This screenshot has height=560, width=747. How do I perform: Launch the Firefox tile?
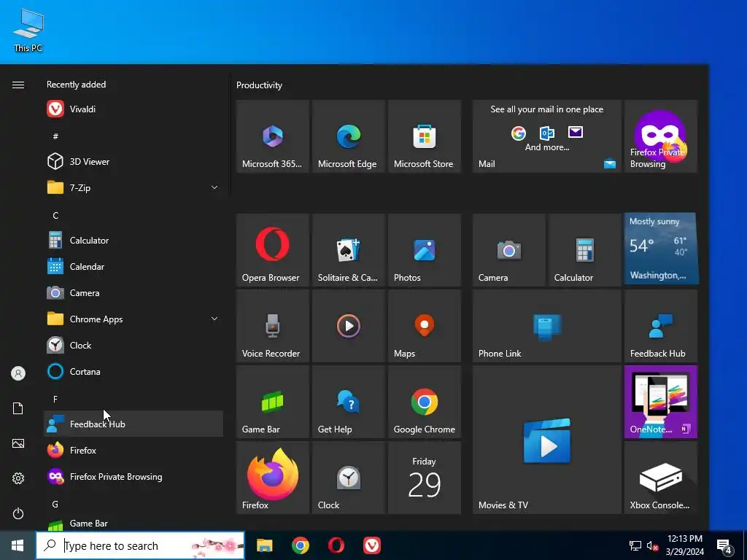click(273, 478)
